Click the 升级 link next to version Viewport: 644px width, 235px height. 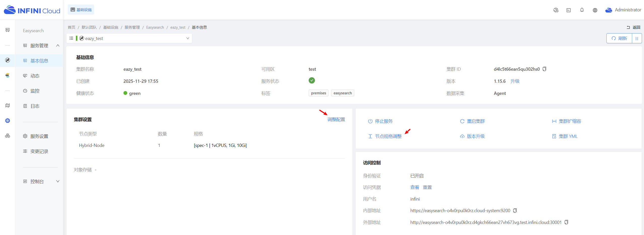[515, 81]
